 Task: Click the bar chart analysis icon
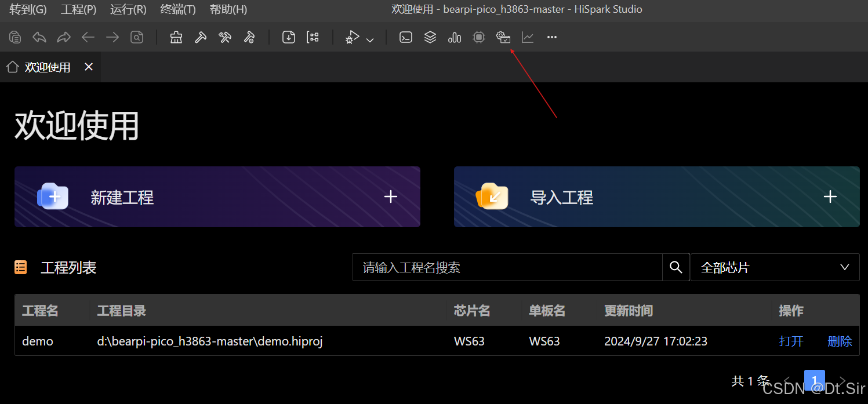(455, 38)
